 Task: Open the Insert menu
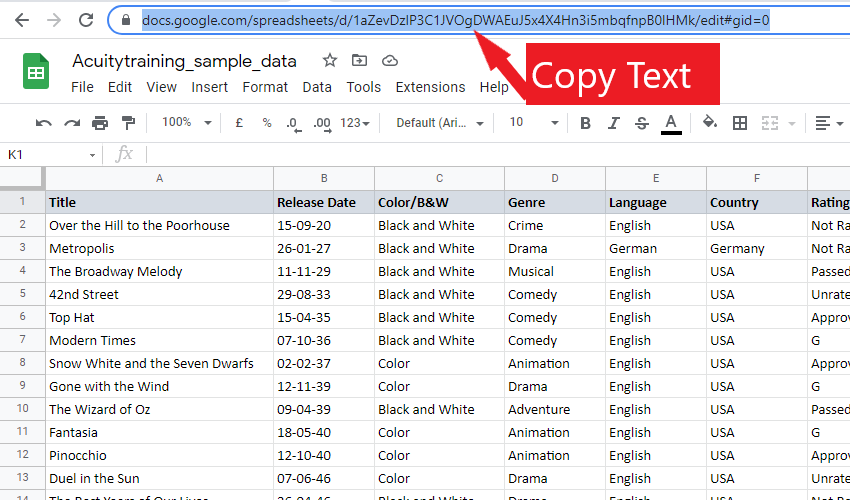point(209,87)
